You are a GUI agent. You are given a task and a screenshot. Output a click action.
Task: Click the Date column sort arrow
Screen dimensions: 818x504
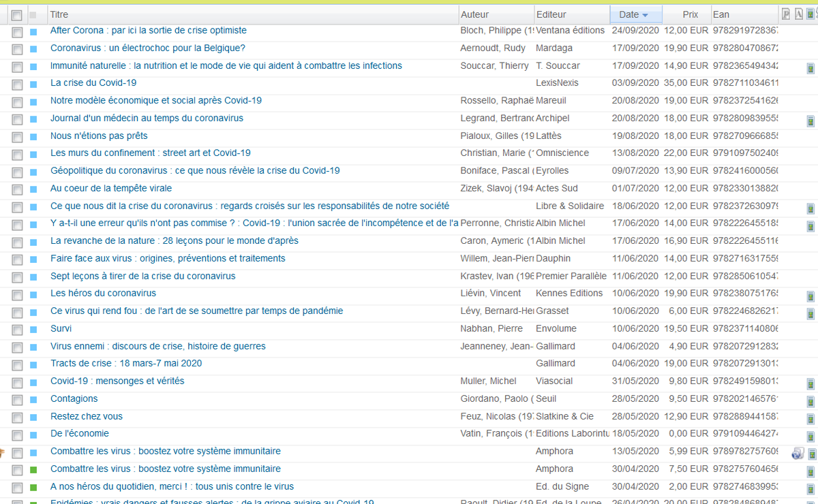coord(645,15)
